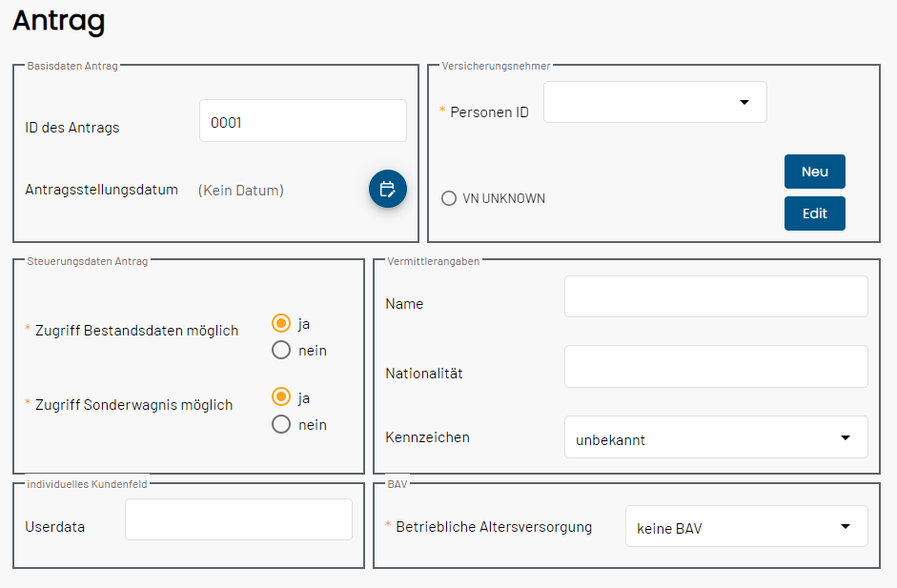The height and width of the screenshot is (588, 897).
Task: Click the Vermittlerangaben group label
Action: click(433, 261)
